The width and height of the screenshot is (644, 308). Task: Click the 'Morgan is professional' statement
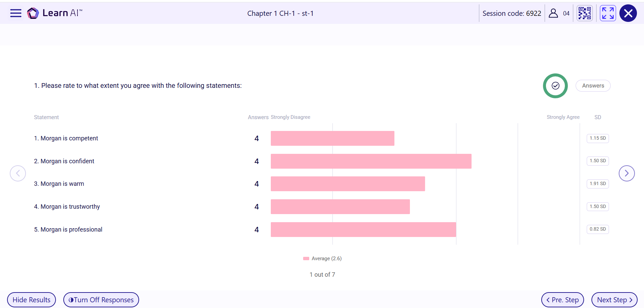coord(68,230)
